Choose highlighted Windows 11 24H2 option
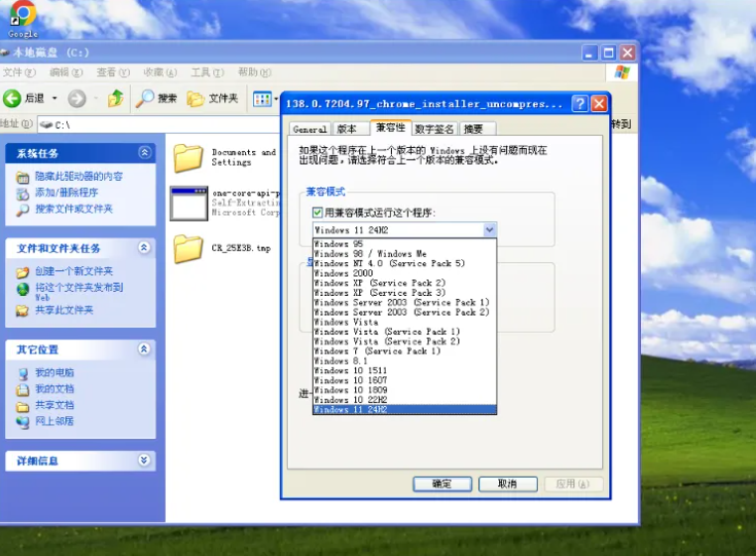 [404, 410]
